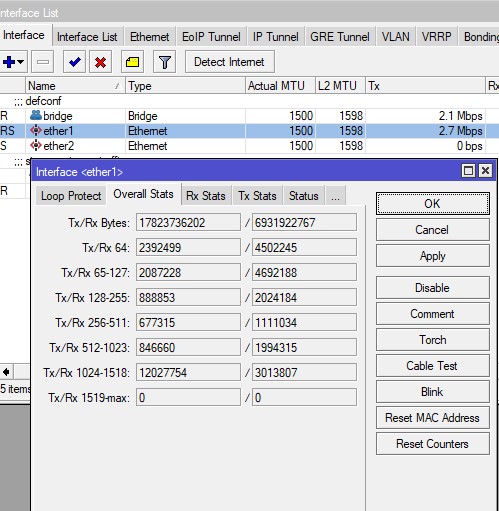Click the Disable button

[433, 288]
